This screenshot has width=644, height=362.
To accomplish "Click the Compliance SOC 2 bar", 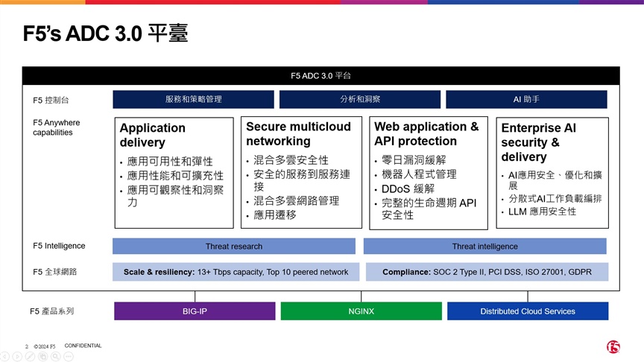I will tap(487, 272).
